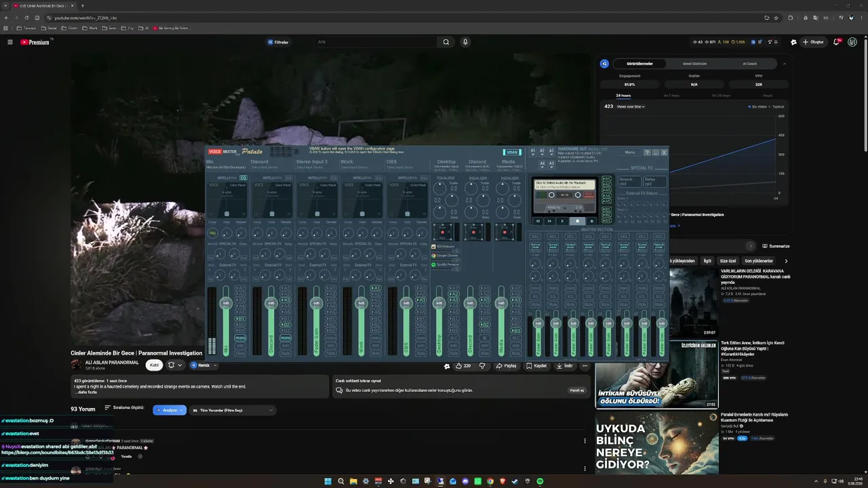This screenshot has height=488, width=868.
Task: Like the video with thumbs-up button
Action: (x=463, y=366)
